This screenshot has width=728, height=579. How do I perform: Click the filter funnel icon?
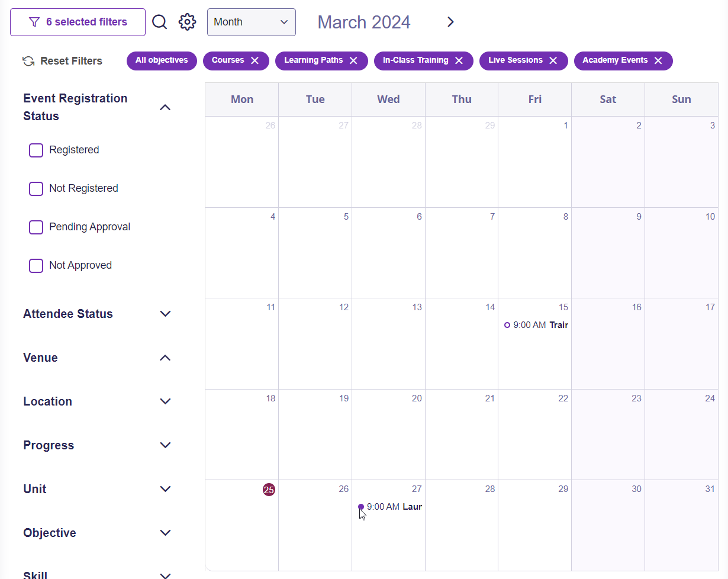tap(34, 22)
